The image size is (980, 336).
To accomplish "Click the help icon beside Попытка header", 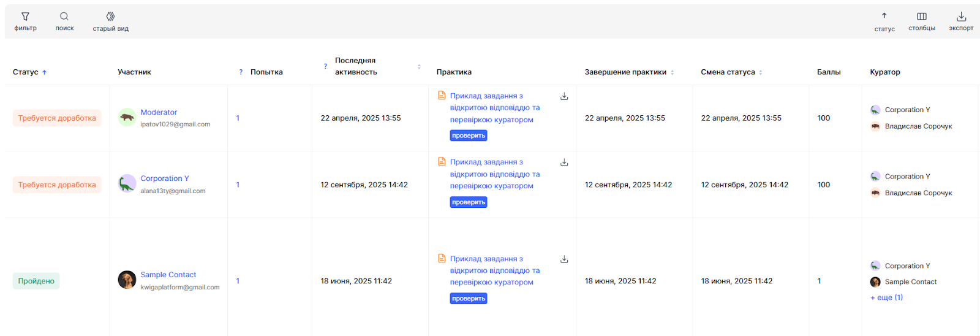I will pos(241,72).
